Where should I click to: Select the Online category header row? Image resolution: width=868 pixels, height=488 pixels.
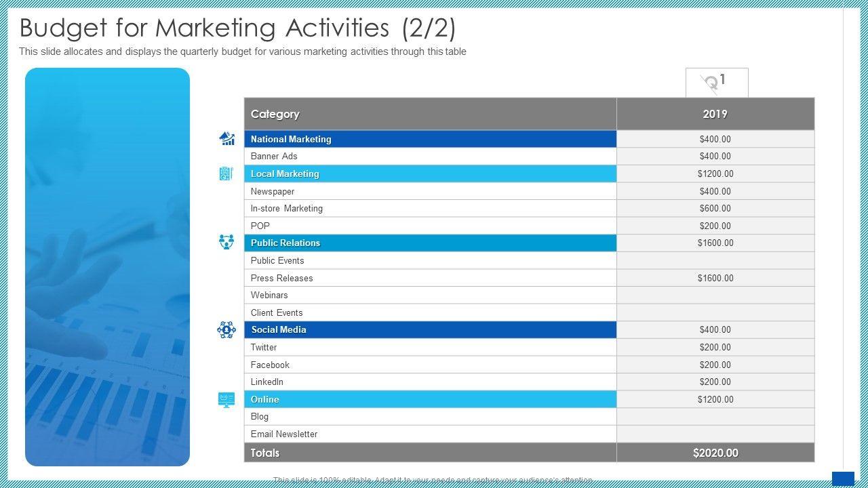[x=430, y=399]
